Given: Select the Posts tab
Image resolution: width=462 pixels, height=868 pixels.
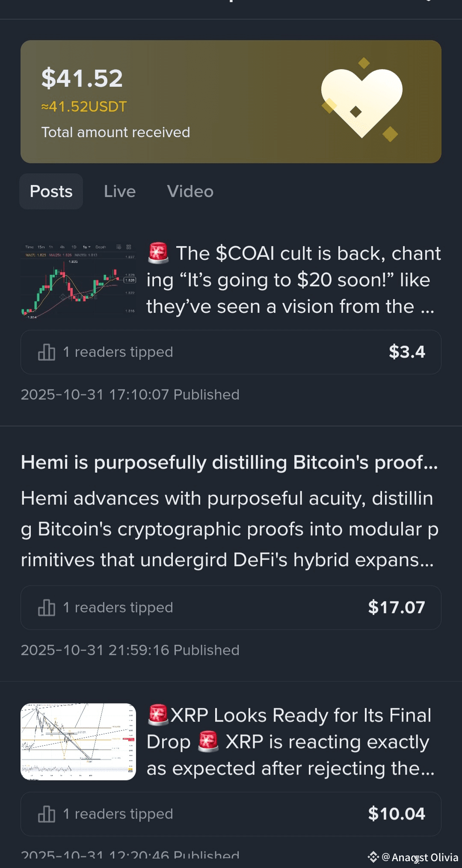Looking at the screenshot, I should 51,191.
